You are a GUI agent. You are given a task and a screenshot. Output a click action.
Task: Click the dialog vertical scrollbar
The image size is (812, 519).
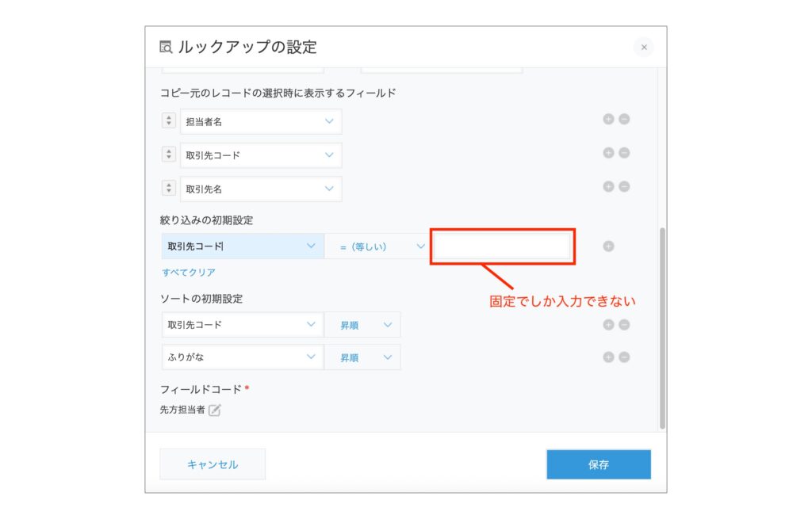pyautogui.click(x=662, y=328)
